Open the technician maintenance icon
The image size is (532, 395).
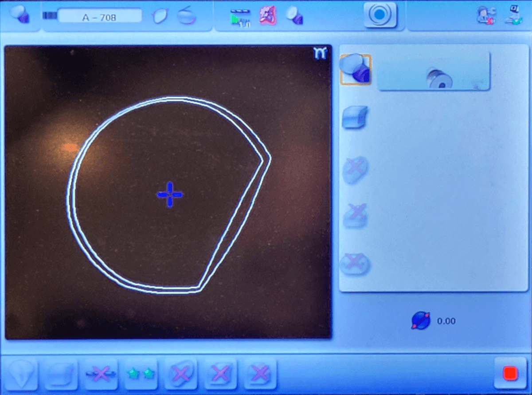[x=485, y=16]
